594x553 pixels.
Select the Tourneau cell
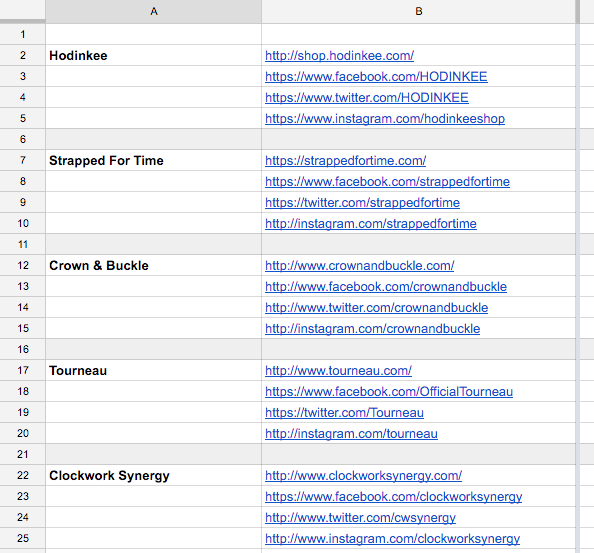pos(153,370)
